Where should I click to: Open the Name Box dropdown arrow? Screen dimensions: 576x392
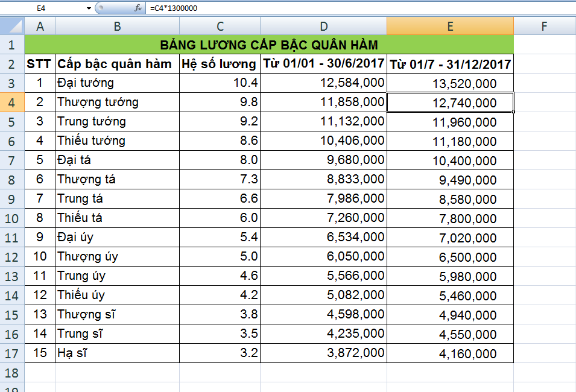pyautogui.click(x=89, y=8)
